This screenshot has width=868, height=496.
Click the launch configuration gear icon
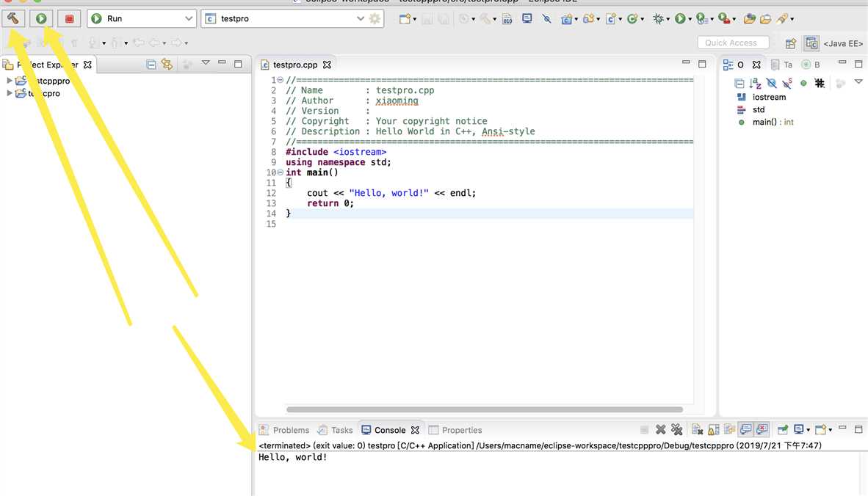[375, 18]
